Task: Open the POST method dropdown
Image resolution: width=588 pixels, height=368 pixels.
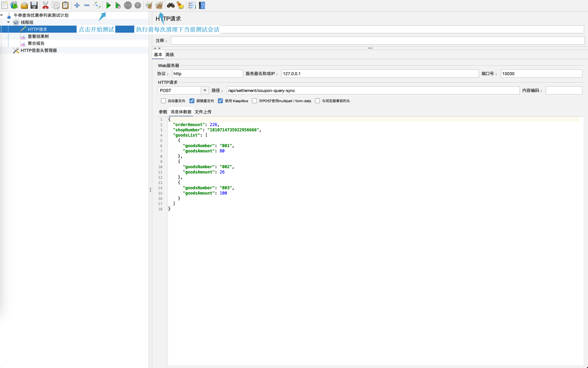Action: 205,91
